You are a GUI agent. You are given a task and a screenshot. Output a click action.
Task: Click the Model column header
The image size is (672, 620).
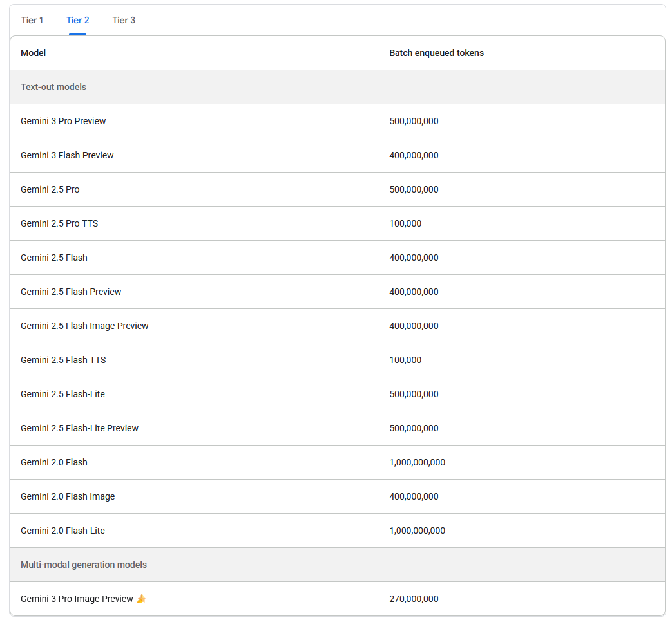pyautogui.click(x=33, y=53)
